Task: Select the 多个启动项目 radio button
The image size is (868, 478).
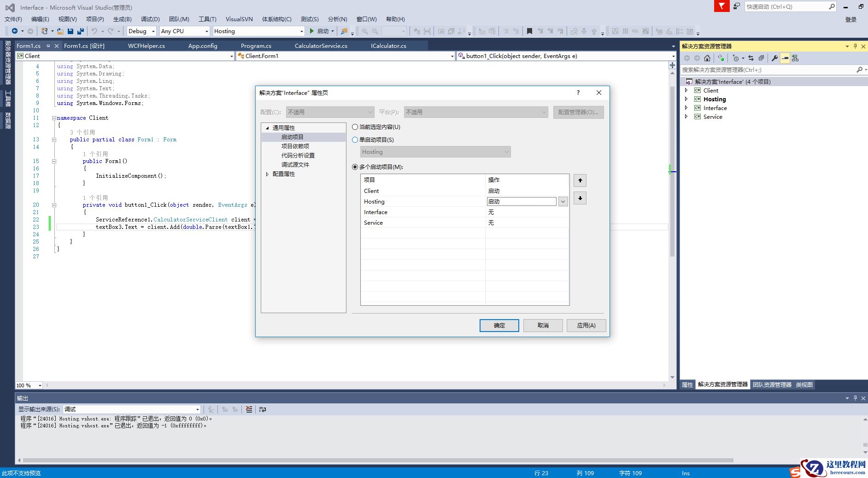Action: click(355, 167)
